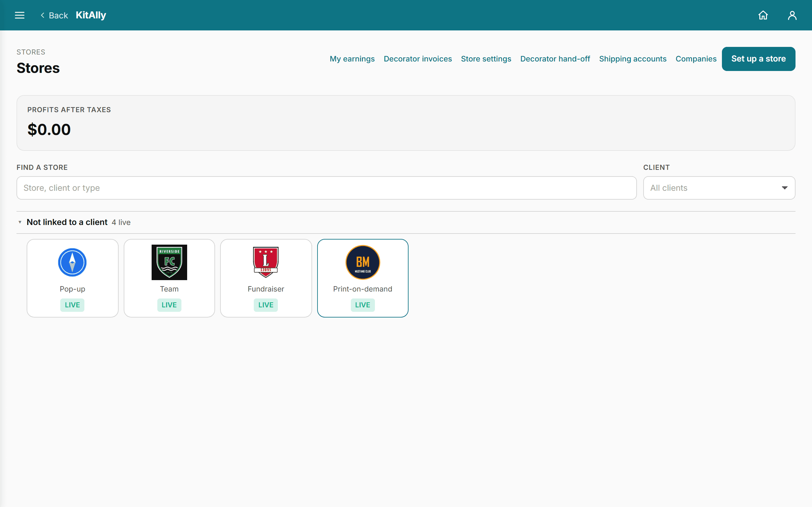
Task: Select the BM Mustang Club logo
Action: (363, 262)
